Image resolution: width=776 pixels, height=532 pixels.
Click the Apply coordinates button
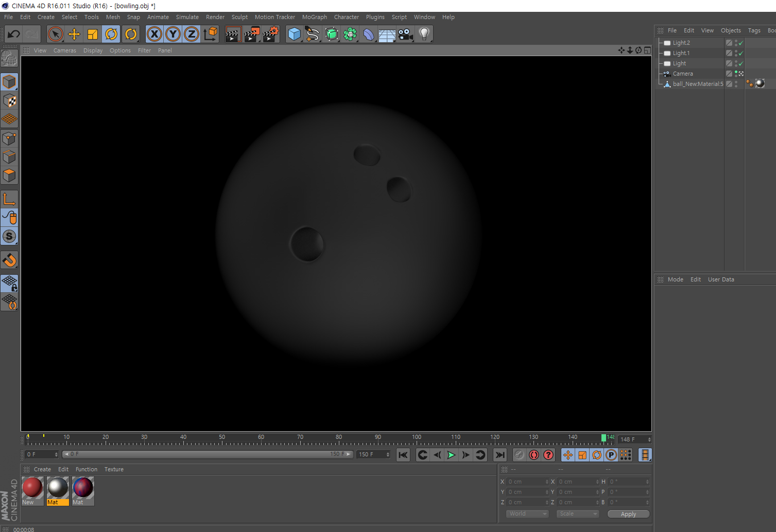coord(628,514)
